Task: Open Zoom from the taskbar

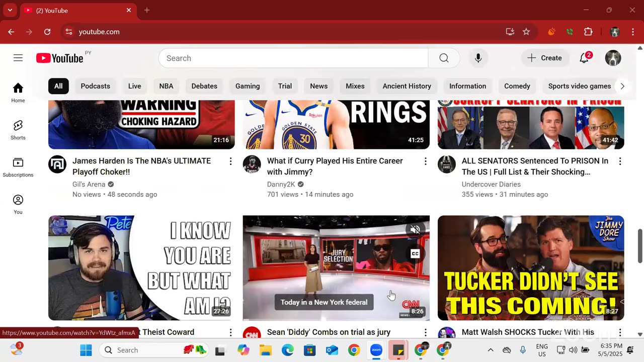Action: point(376,350)
